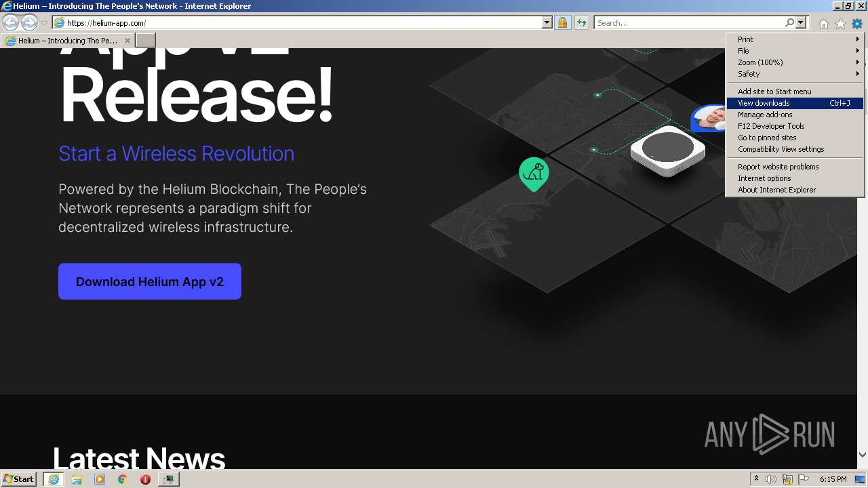Viewport: 868px width, 488px height.
Task: Select View downloads menu entry
Action: (795, 103)
